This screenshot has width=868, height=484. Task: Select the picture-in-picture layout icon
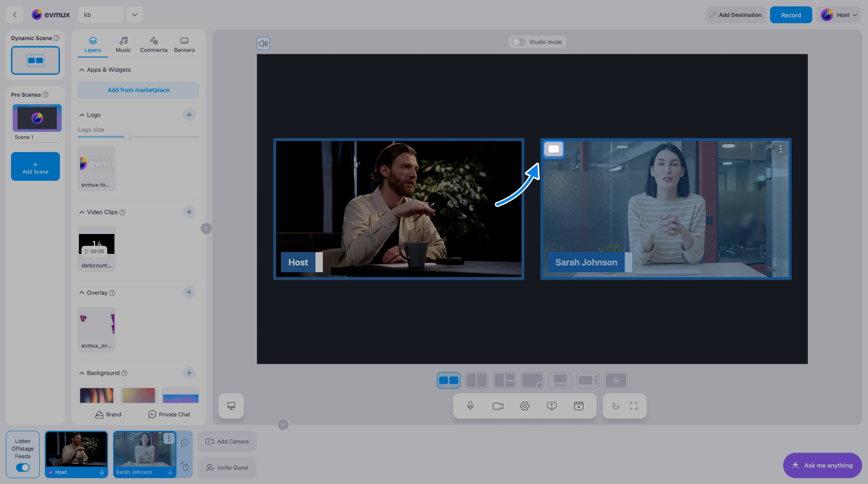(x=532, y=380)
